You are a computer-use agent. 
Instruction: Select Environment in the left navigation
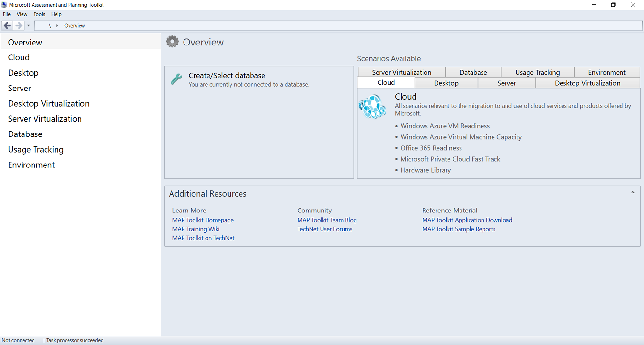[32, 165]
